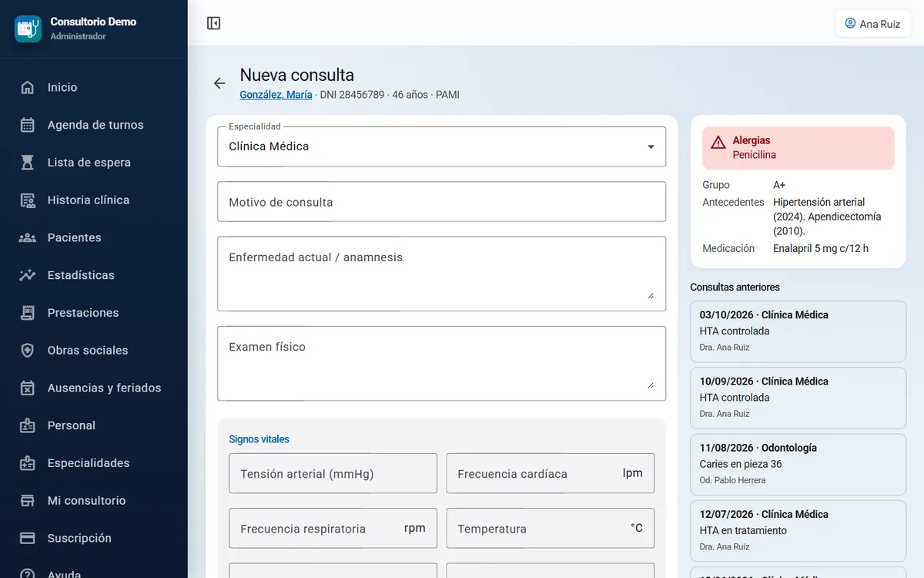
Task: Click the Caries en pieza 36 text
Action: tap(741, 464)
